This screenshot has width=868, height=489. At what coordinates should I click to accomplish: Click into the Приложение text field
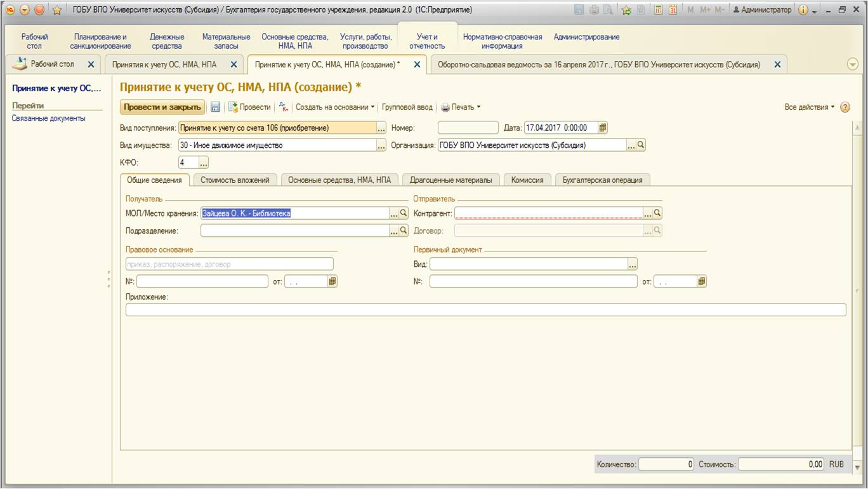[485, 310]
